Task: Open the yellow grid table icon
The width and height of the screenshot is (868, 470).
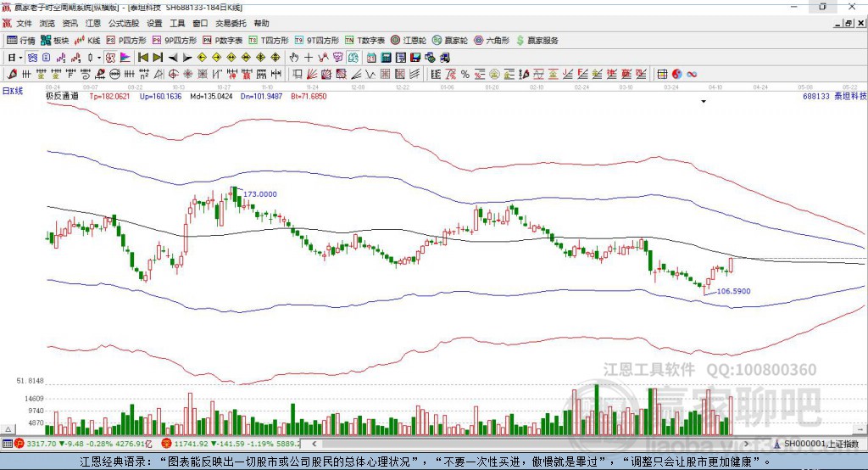Action: pyautogui.click(x=662, y=74)
